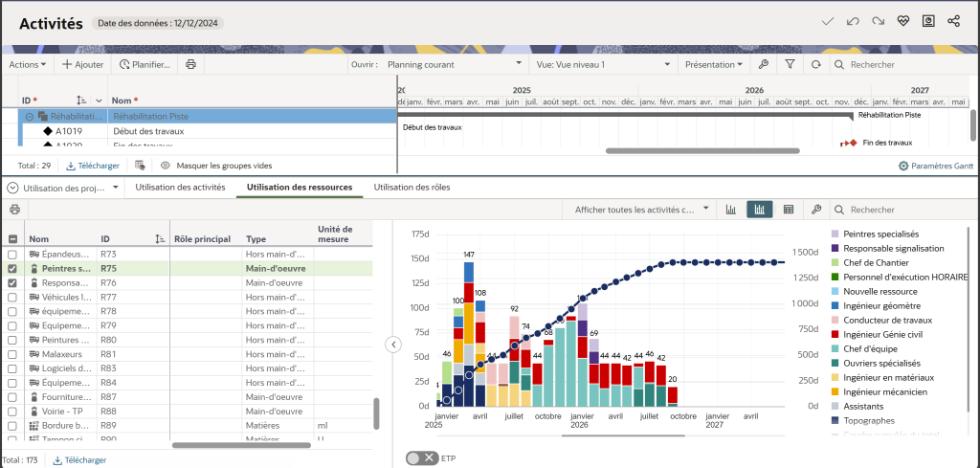The width and height of the screenshot is (980, 468).
Task: Uncheck the Peintres R75 resource checkbox
Action: click(x=12, y=269)
